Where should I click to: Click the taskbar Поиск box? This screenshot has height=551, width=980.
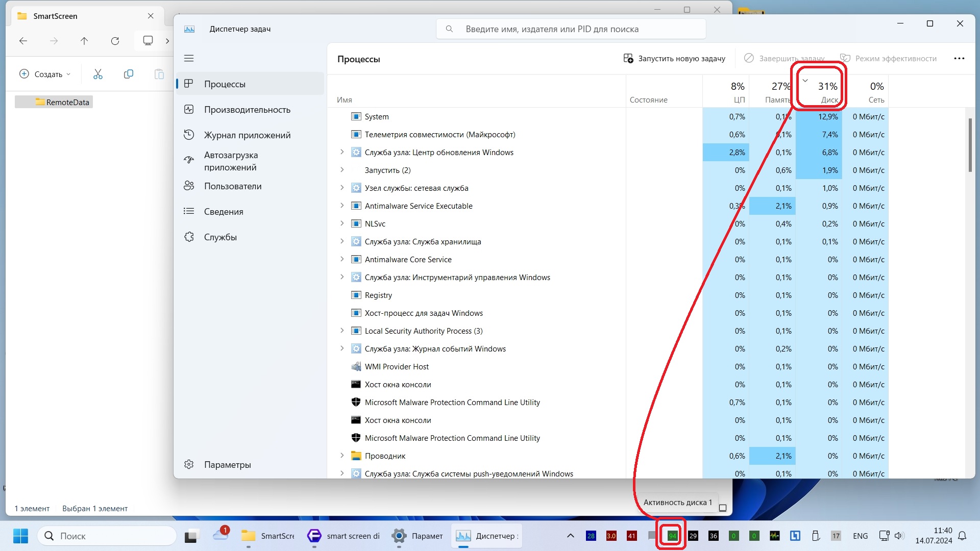coord(107,536)
